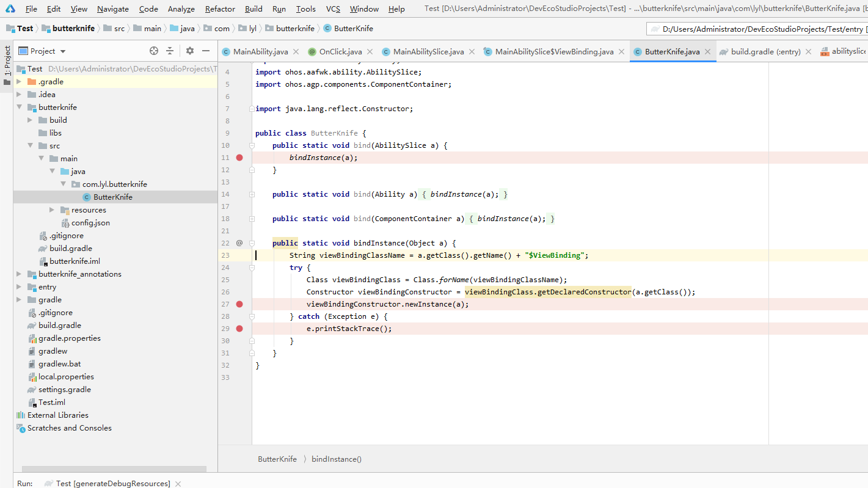Click the config.json file icon
This screenshot has height=488, width=868.
[65, 223]
